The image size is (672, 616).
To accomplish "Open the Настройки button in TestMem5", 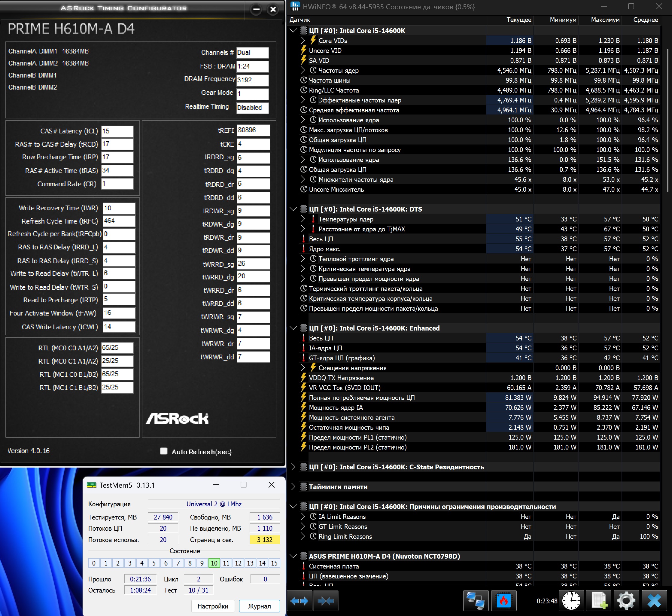I will point(213,606).
